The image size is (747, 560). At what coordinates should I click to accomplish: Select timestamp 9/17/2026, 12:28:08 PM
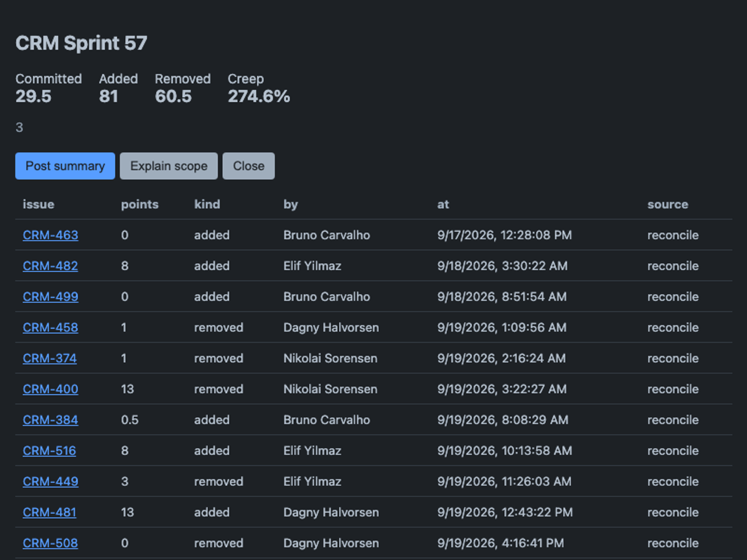[x=505, y=235]
